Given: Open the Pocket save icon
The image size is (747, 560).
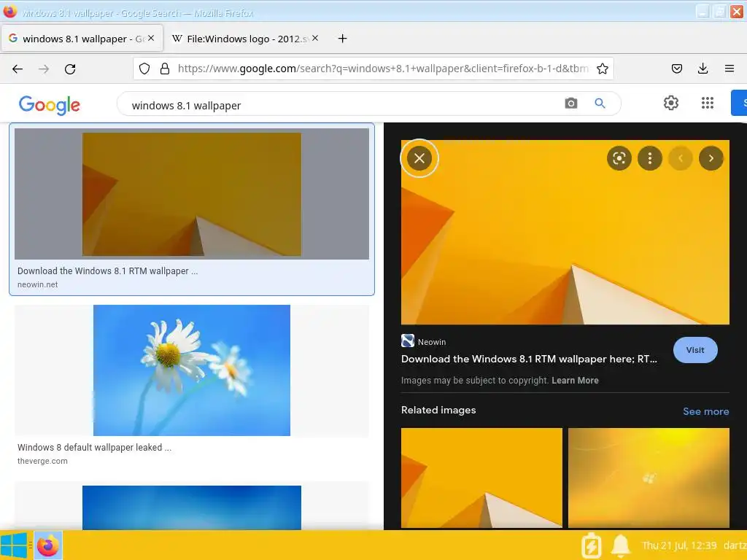Looking at the screenshot, I should (x=676, y=69).
